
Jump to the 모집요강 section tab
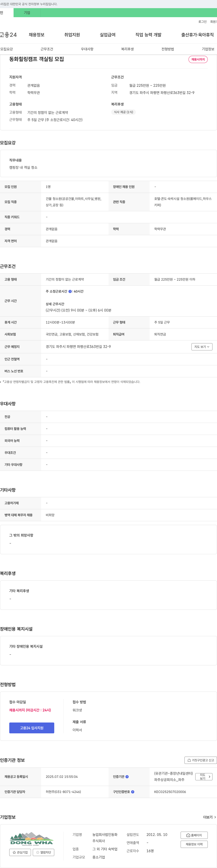pos(7,49)
